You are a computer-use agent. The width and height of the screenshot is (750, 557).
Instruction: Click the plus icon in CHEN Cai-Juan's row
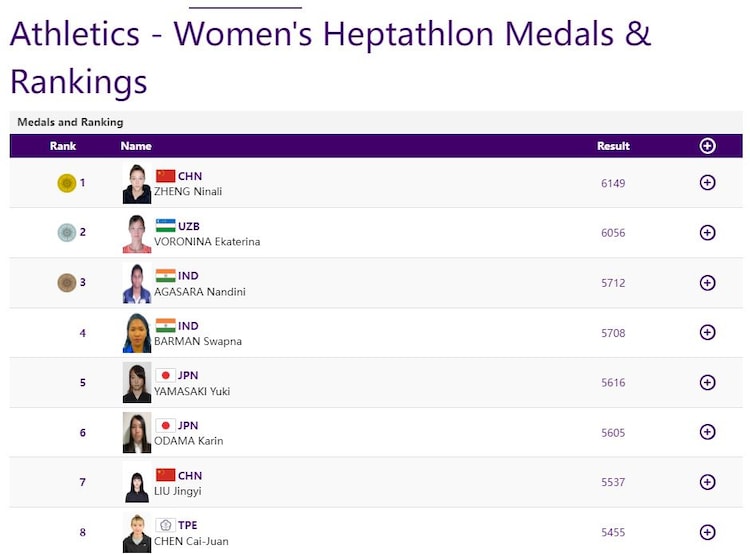707,532
